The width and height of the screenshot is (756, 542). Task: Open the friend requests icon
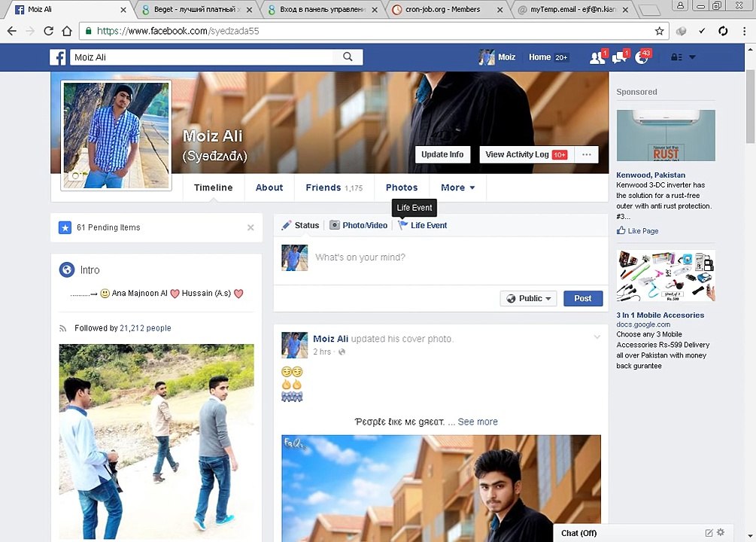pos(597,57)
